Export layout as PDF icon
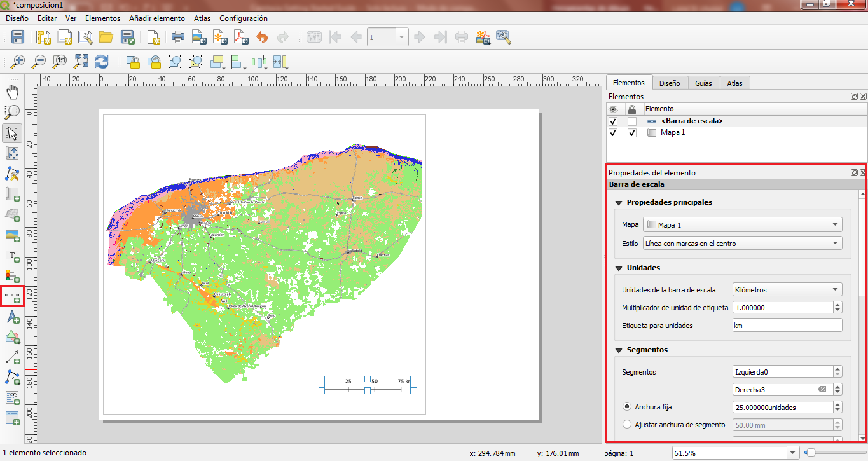This screenshot has height=461, width=868. point(242,37)
